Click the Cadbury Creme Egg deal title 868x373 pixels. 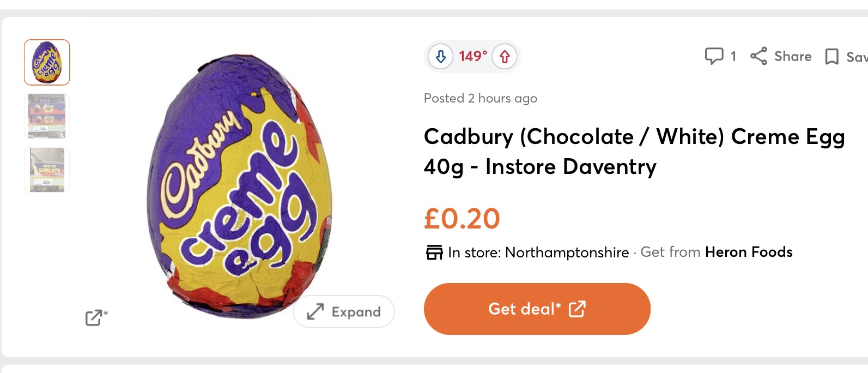click(634, 151)
